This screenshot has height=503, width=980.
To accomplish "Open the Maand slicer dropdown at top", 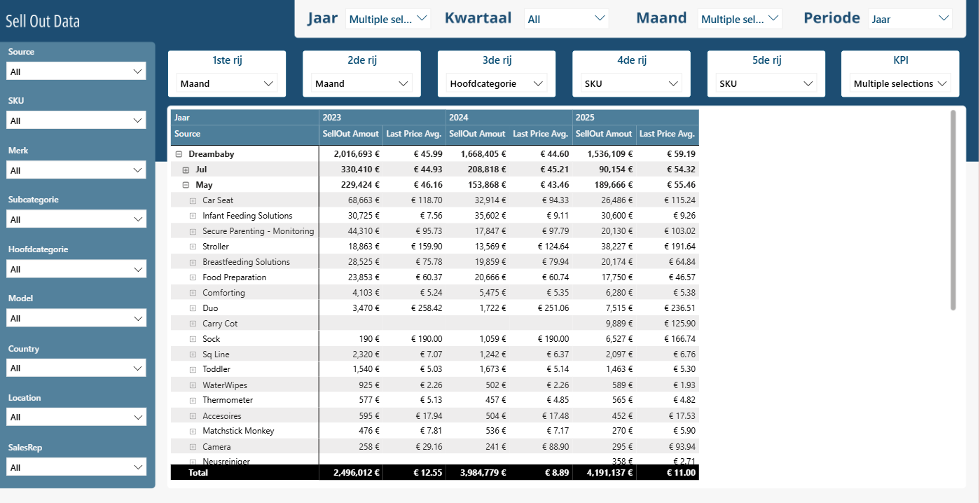I will click(x=740, y=19).
